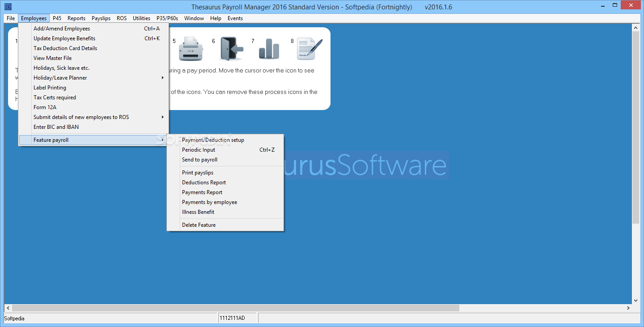Open the Events menu
Image resolution: width=644 pixels, height=327 pixels.
235,18
